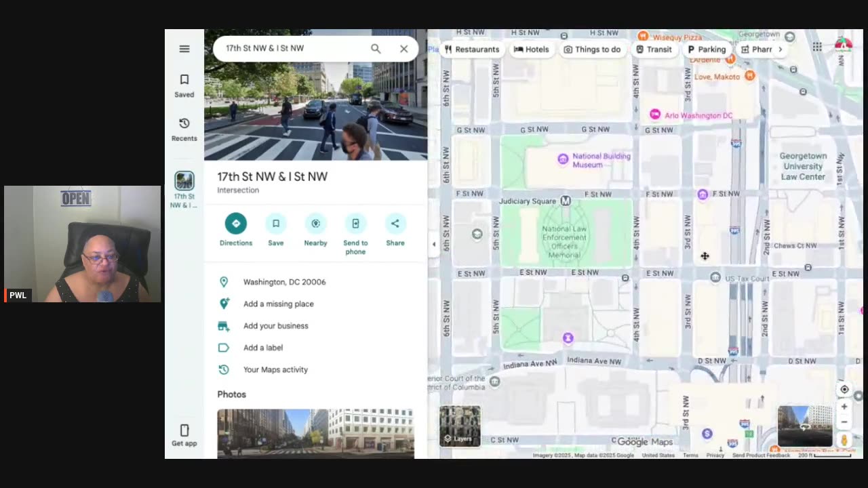Click the map scale bar 200 ft
The width and height of the screenshot is (868, 488).
(x=825, y=455)
